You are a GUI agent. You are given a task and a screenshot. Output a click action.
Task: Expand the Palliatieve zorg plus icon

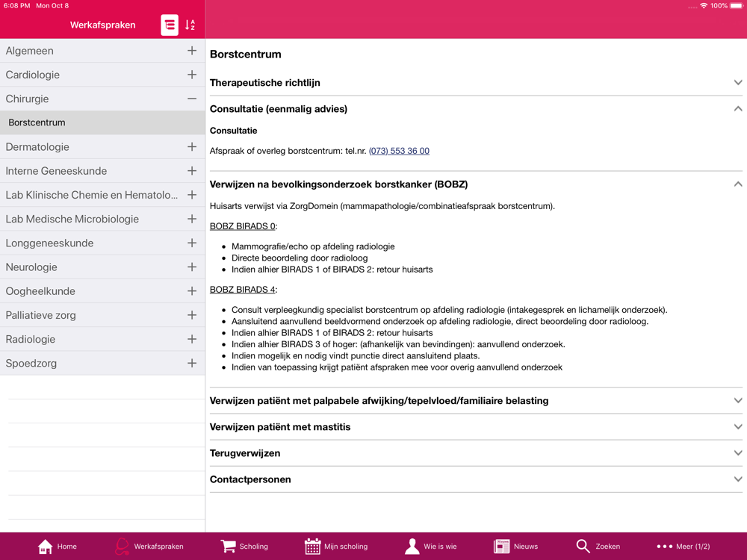click(192, 315)
